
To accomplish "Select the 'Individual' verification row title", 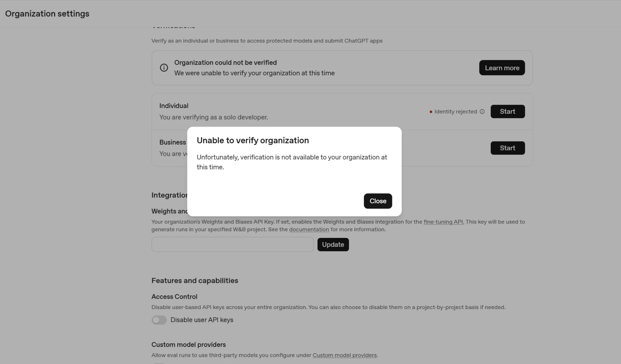I will [174, 106].
